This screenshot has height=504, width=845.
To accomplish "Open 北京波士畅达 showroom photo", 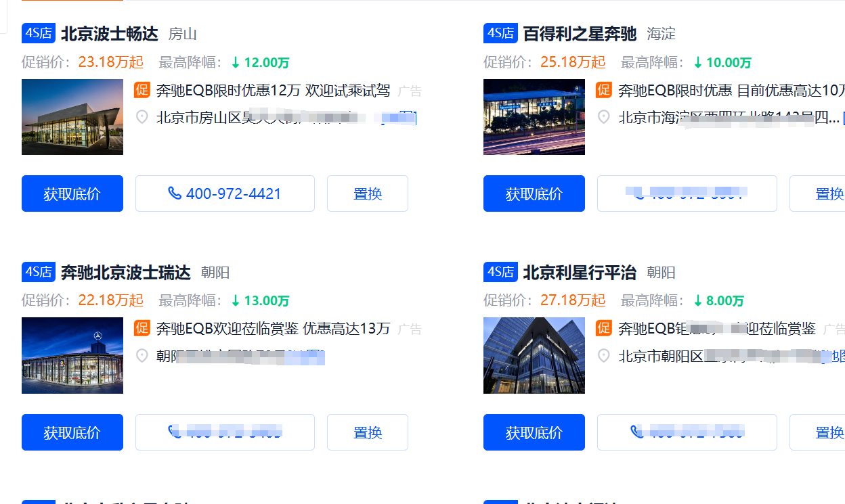I will tap(72, 117).
